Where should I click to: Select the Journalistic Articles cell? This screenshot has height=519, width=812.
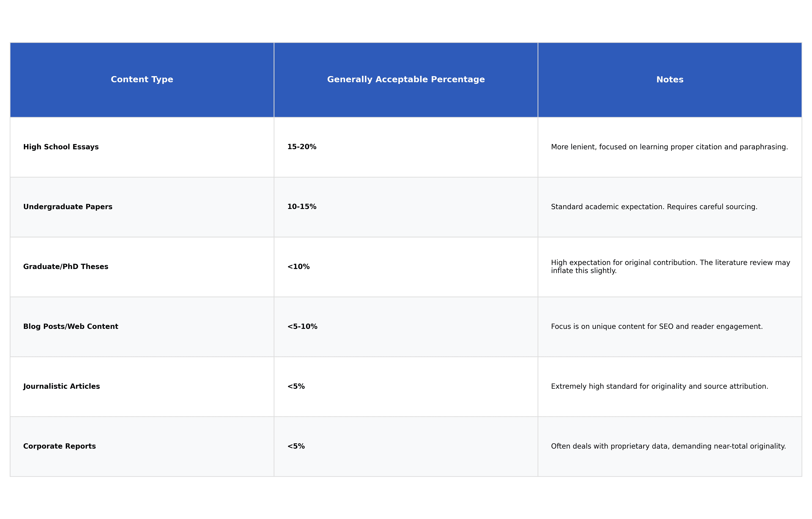(x=62, y=386)
